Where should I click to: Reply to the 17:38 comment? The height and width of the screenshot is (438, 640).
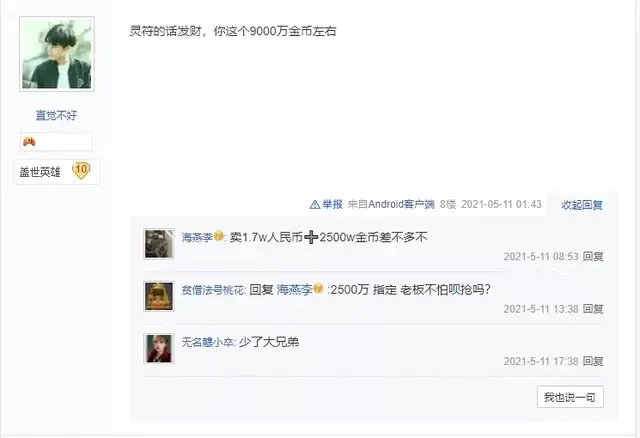click(x=593, y=361)
